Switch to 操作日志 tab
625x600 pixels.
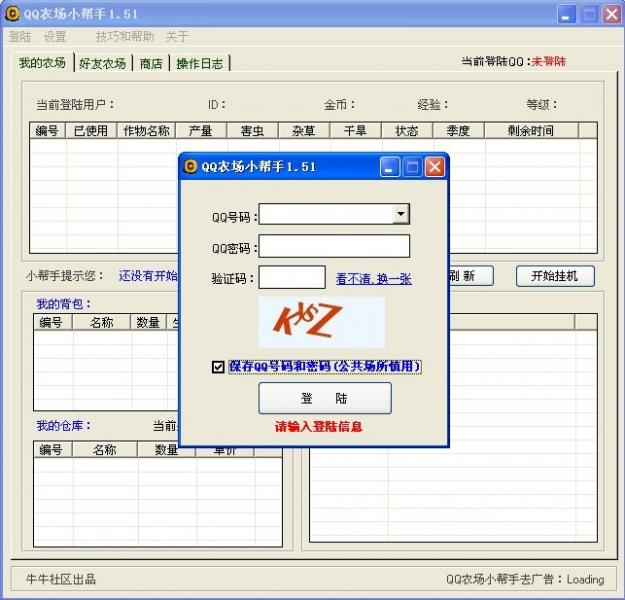point(200,63)
